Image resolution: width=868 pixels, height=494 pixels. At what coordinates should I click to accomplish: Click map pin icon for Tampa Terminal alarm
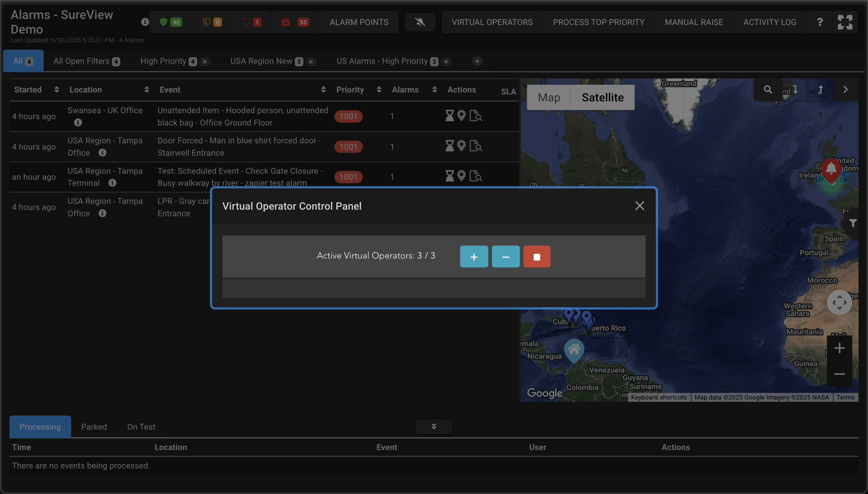(462, 176)
